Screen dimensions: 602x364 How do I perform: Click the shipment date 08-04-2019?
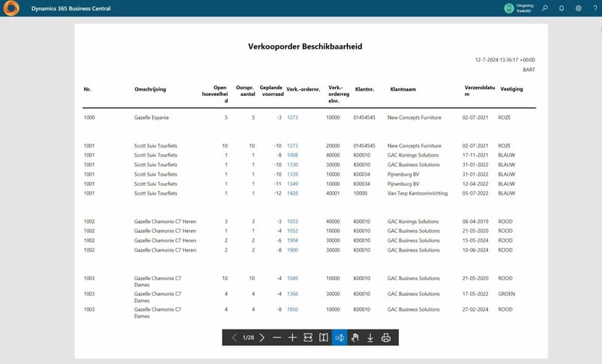coord(475,222)
